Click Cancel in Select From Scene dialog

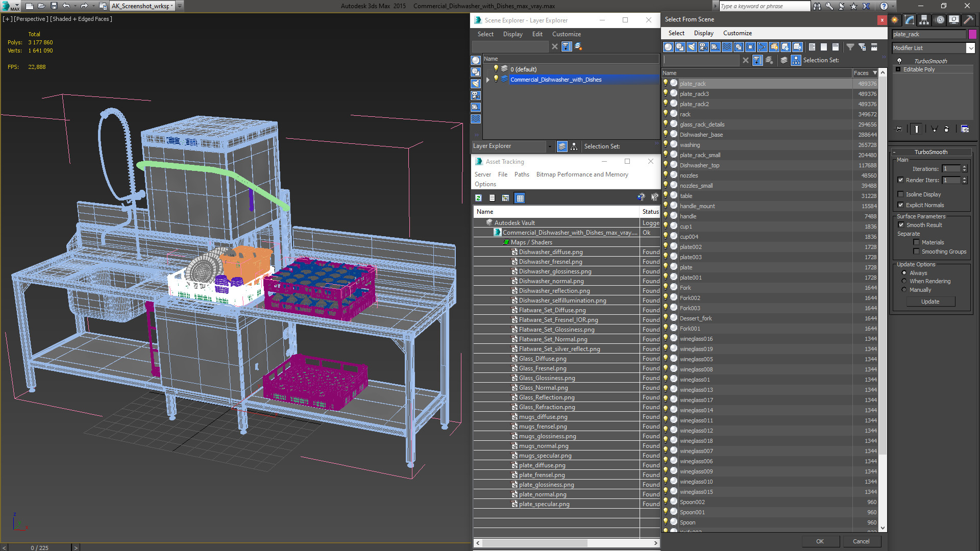click(861, 541)
